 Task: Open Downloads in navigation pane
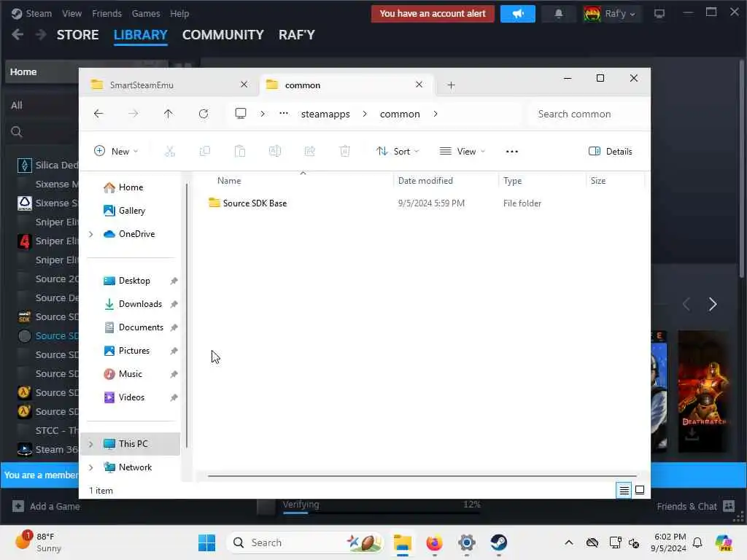coord(140,304)
